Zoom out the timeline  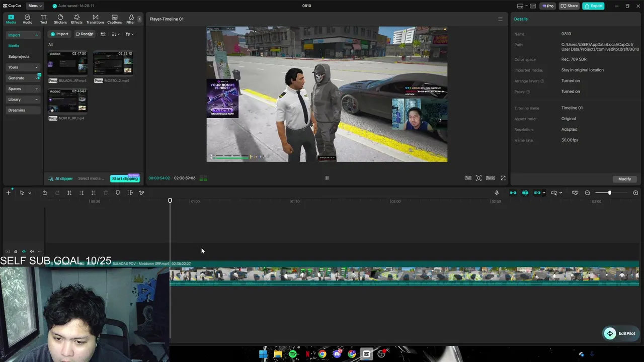click(x=587, y=193)
